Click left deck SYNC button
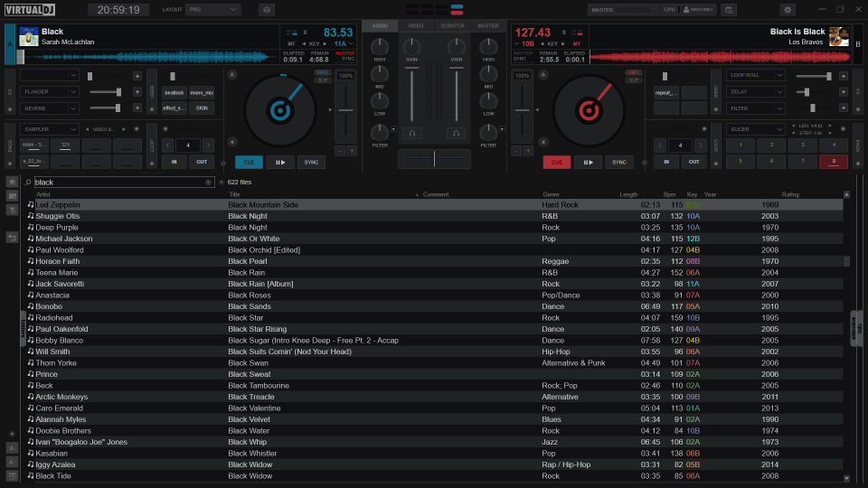Image resolution: width=868 pixels, height=488 pixels. point(311,162)
